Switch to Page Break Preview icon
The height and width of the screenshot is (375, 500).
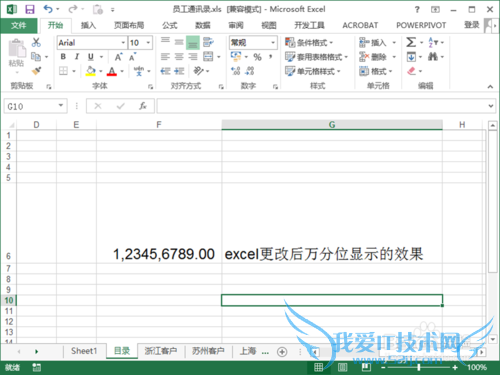click(366, 367)
